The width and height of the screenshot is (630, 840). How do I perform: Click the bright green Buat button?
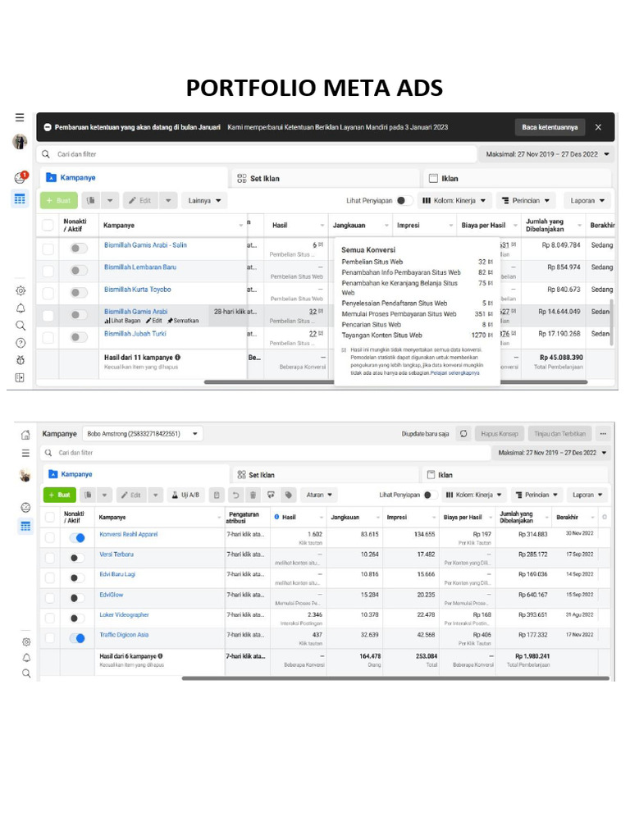coord(59,495)
